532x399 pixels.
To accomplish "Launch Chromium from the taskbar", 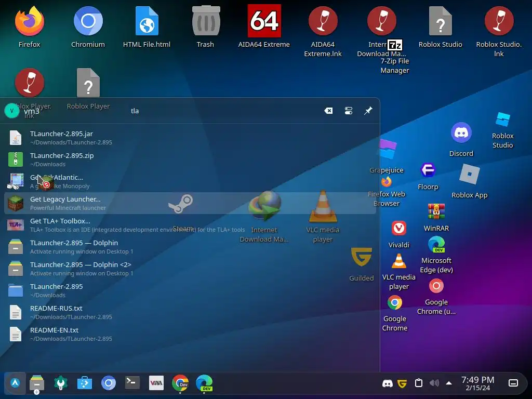I will coord(109,383).
